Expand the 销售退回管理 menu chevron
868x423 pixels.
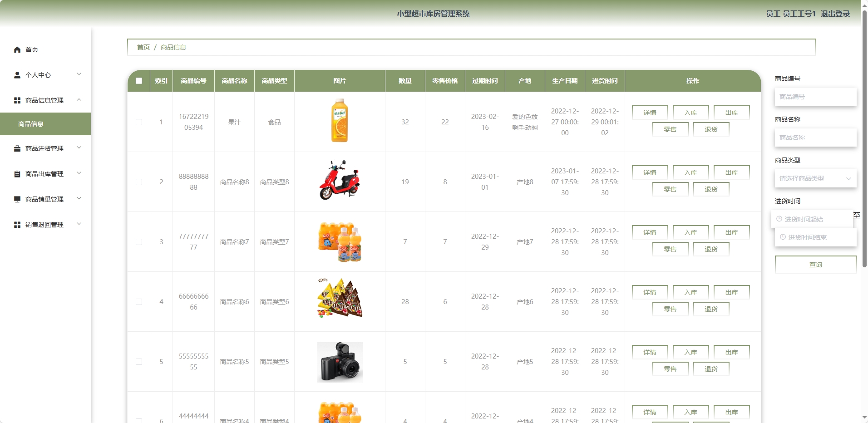pyautogui.click(x=79, y=224)
